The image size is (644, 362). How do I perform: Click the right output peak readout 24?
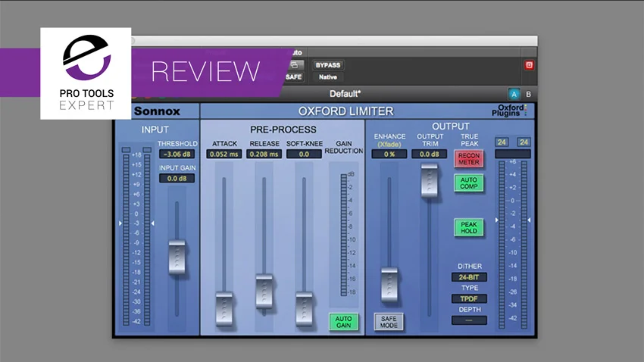pyautogui.click(x=524, y=142)
